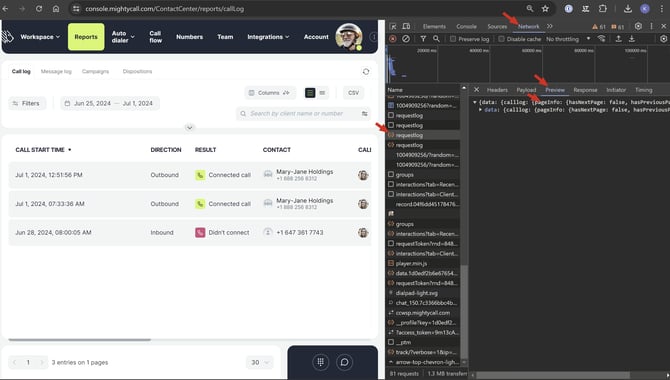This screenshot has height=380, width=670.
Task: Open the Payload tab of the request
Action: pyautogui.click(x=526, y=90)
